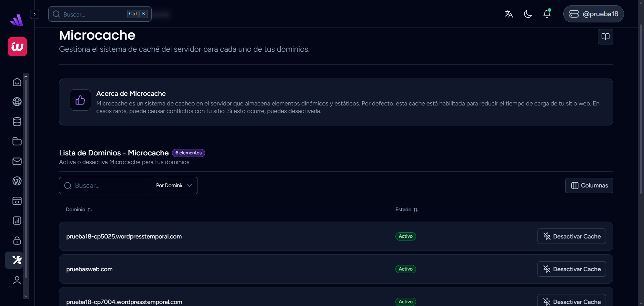Click the notifications bell icon
The height and width of the screenshot is (306, 644).
point(547,14)
